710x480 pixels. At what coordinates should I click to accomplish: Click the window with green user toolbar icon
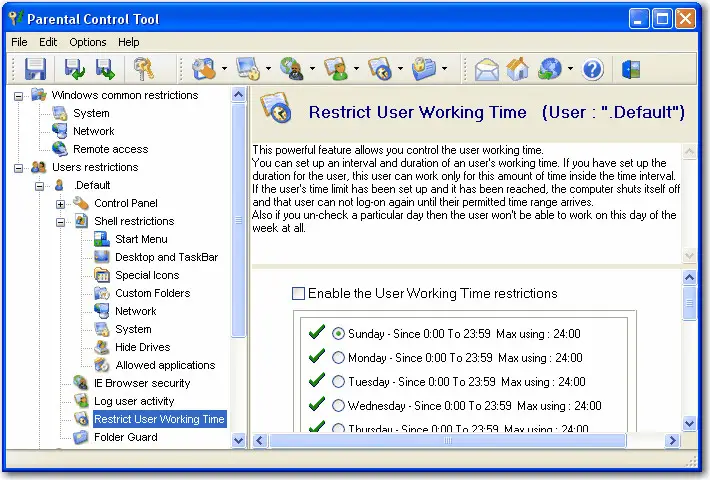click(x=336, y=69)
